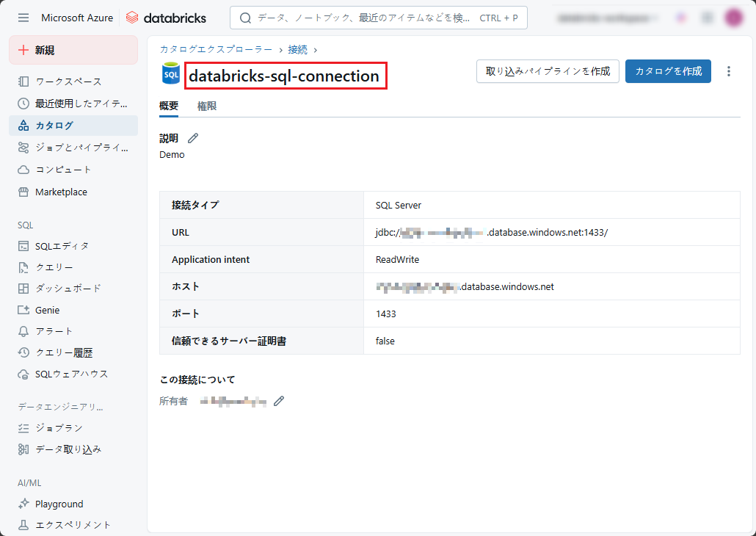Image resolution: width=756 pixels, height=536 pixels.
Task: Open コンピュート from the sidebar
Action: pyautogui.click(x=63, y=170)
